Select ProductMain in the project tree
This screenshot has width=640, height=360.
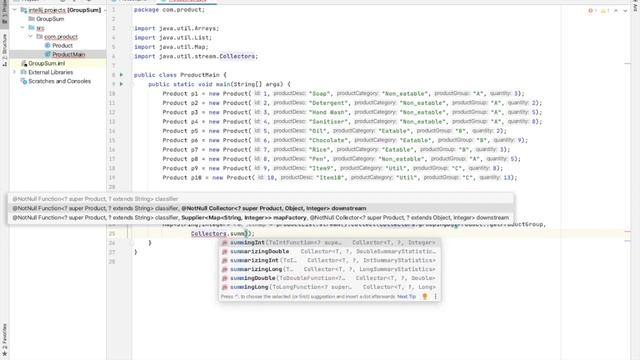coord(69,54)
